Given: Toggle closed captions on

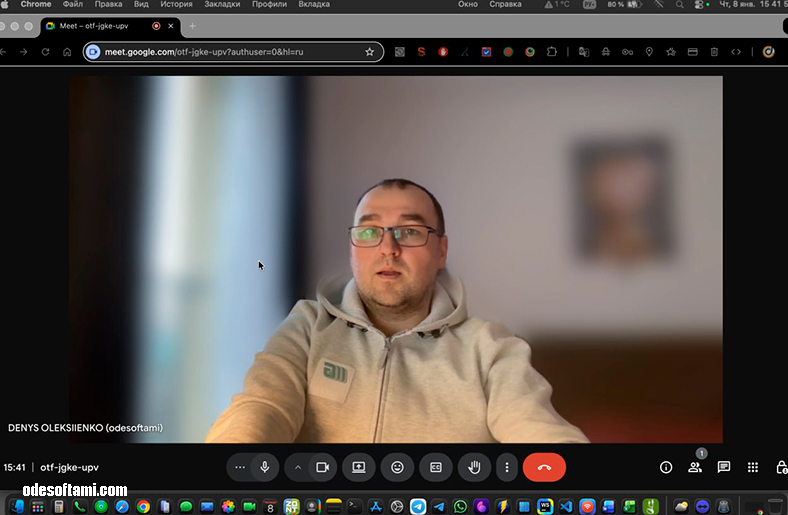Looking at the screenshot, I should coord(436,467).
